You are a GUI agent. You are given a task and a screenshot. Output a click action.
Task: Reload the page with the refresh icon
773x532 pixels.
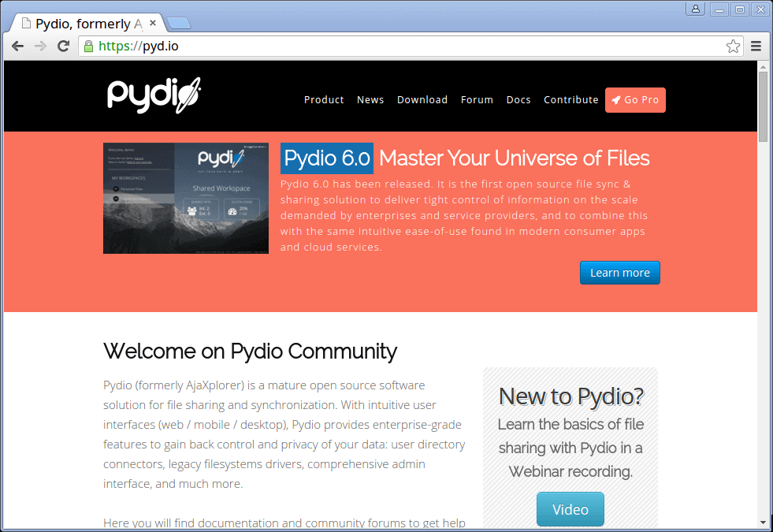(x=64, y=47)
